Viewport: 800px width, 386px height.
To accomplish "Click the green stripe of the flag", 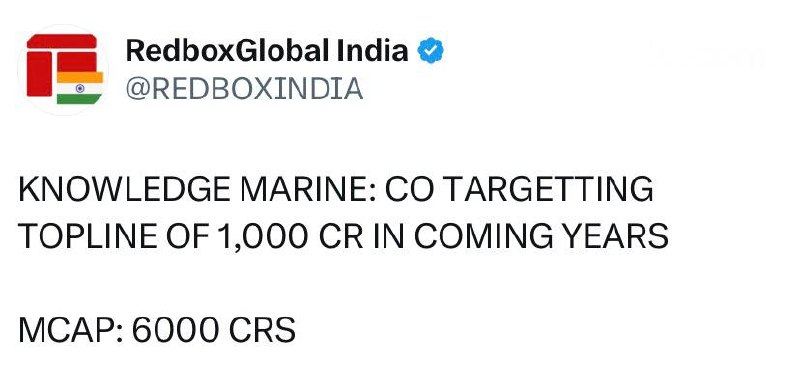I will [79, 99].
